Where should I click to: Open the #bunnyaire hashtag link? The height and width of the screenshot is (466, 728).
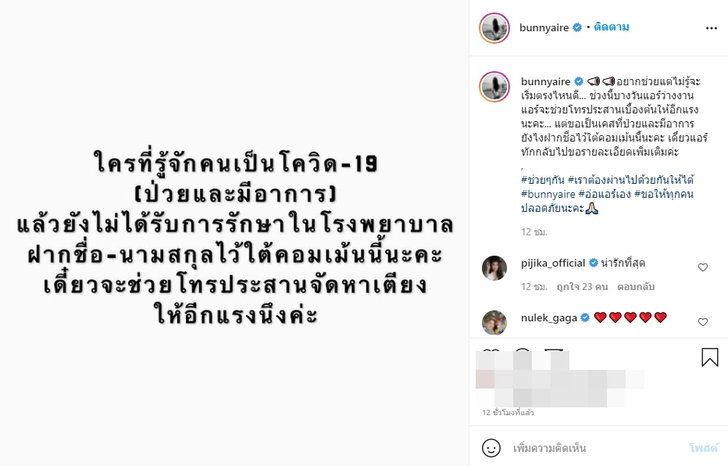click(x=548, y=194)
